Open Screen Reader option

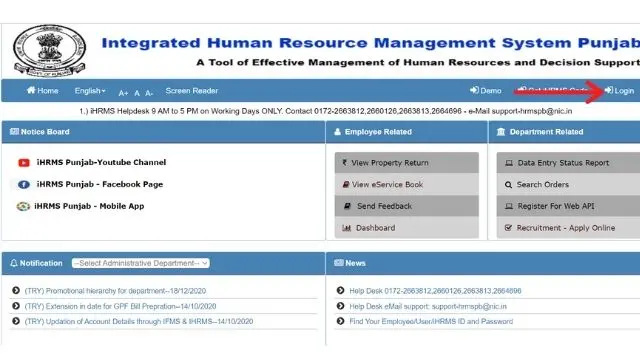click(x=192, y=91)
